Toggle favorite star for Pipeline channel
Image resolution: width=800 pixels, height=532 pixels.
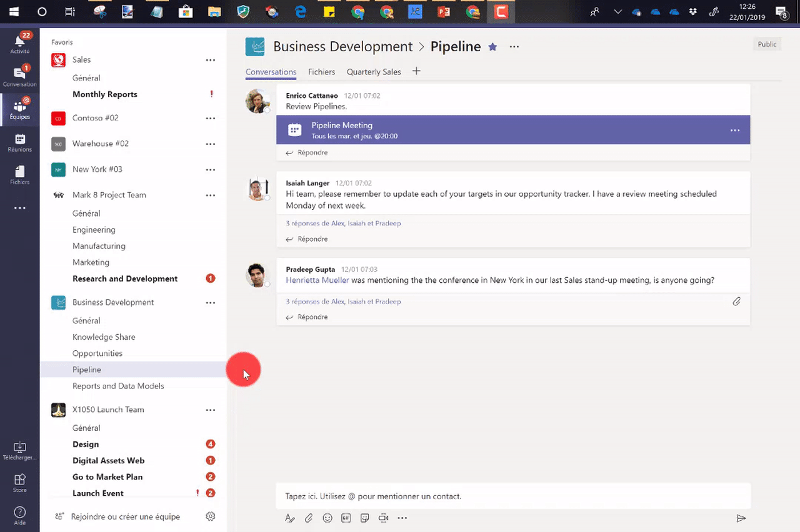coord(492,47)
